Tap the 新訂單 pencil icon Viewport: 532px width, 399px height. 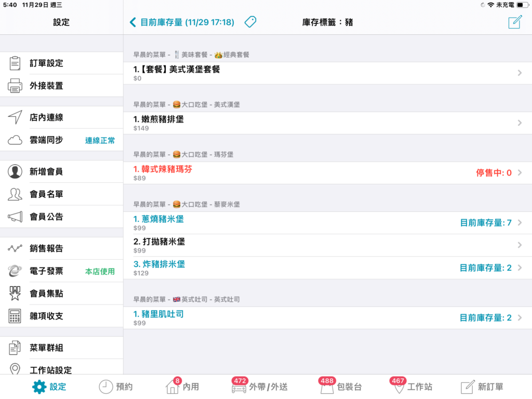[468, 387]
